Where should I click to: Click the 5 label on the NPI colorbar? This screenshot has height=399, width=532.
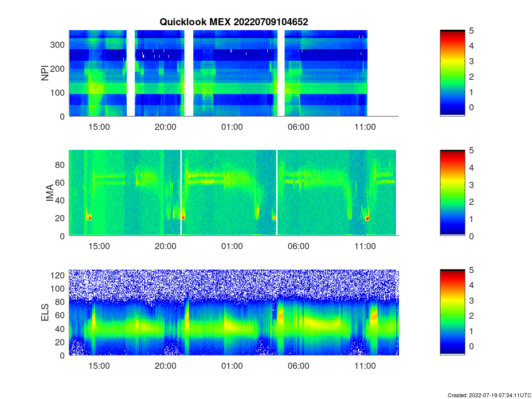pyautogui.click(x=472, y=30)
